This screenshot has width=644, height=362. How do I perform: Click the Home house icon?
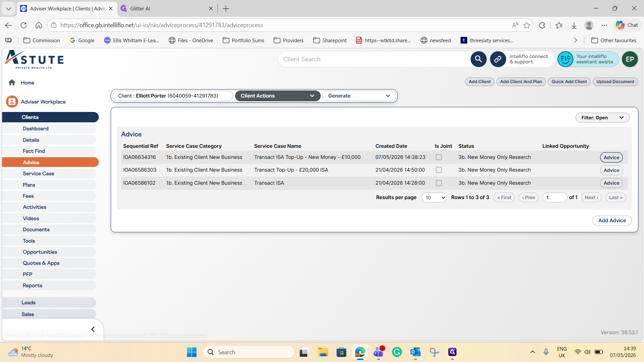(12, 82)
